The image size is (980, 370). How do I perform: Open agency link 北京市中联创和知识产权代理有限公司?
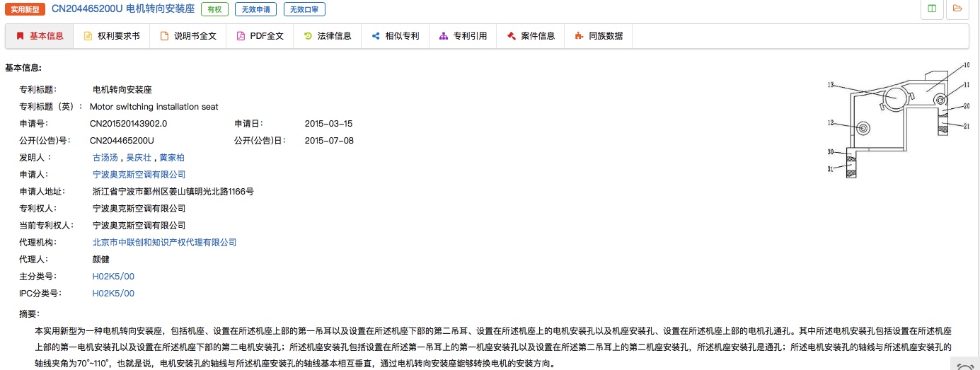(164, 243)
